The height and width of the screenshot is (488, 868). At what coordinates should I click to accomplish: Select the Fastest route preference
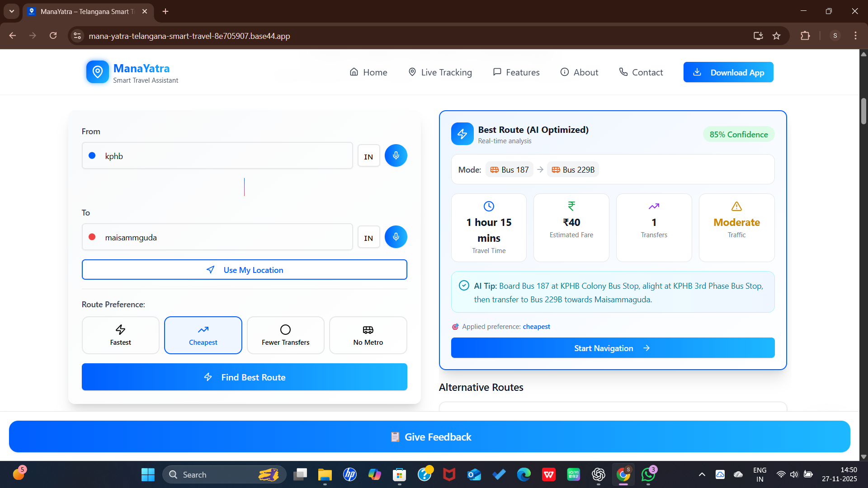pyautogui.click(x=120, y=335)
